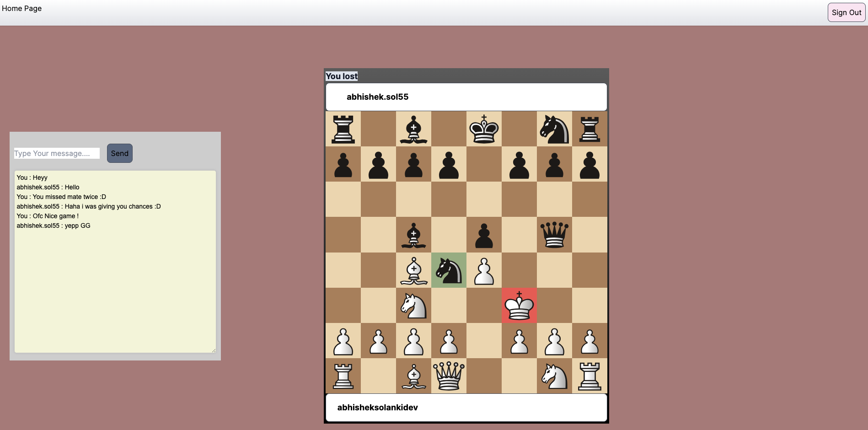Image resolution: width=868 pixels, height=430 pixels.
Task: Pick the black pawn on d7
Action: click(449, 164)
